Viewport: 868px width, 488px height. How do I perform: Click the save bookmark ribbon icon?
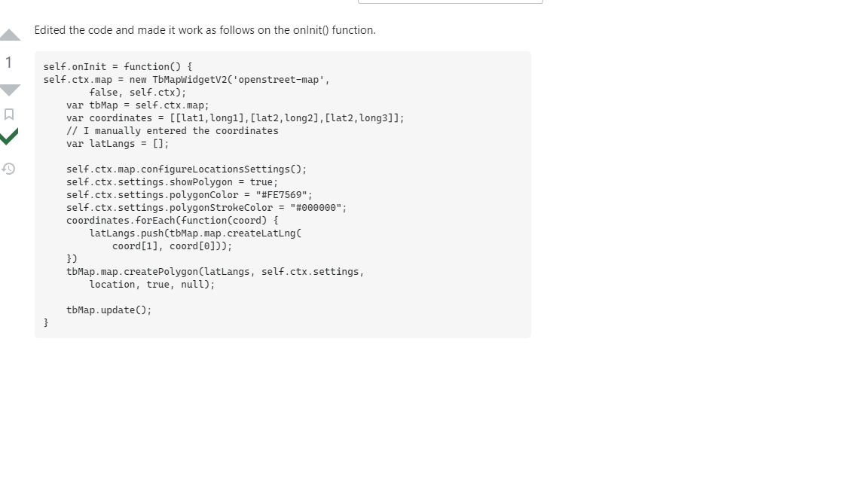(9, 113)
